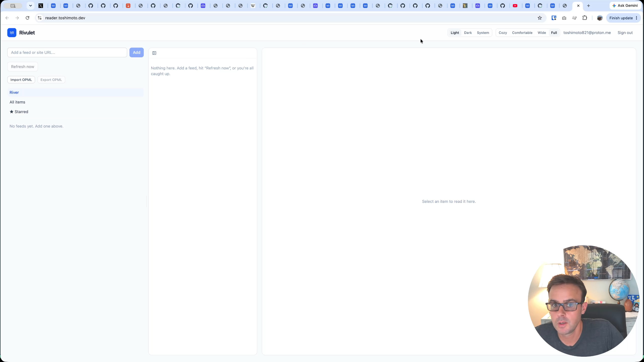
Task: Choose the System theme option
Action: click(x=483, y=33)
